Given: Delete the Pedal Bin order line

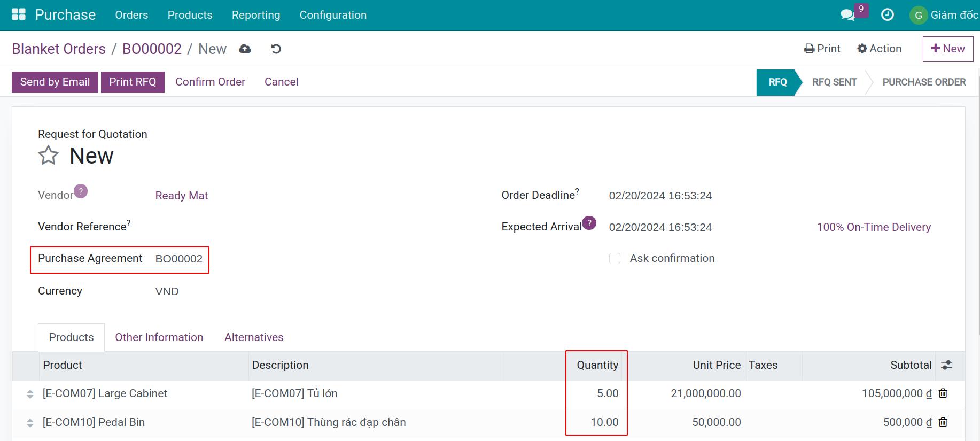Looking at the screenshot, I should [x=943, y=422].
